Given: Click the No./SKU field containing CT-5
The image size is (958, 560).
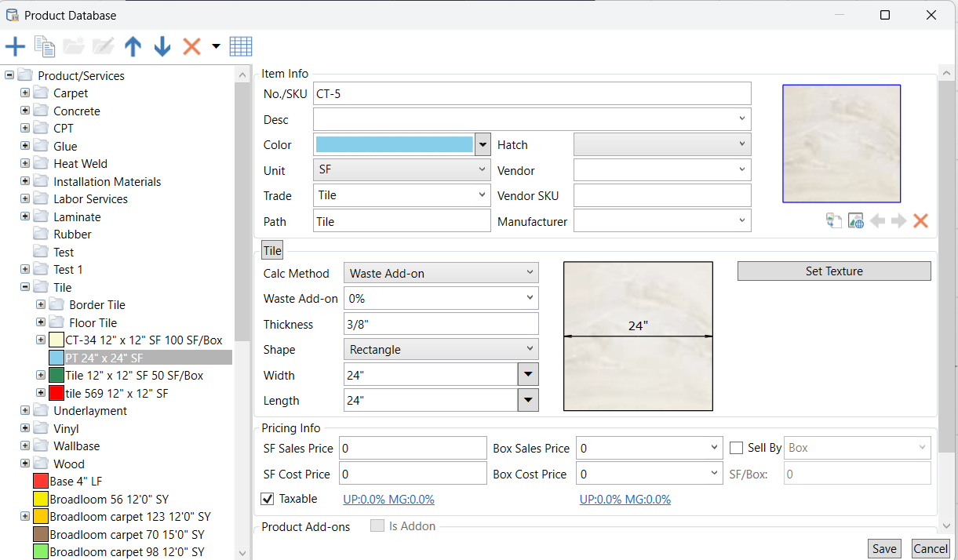Looking at the screenshot, I should click(x=532, y=93).
